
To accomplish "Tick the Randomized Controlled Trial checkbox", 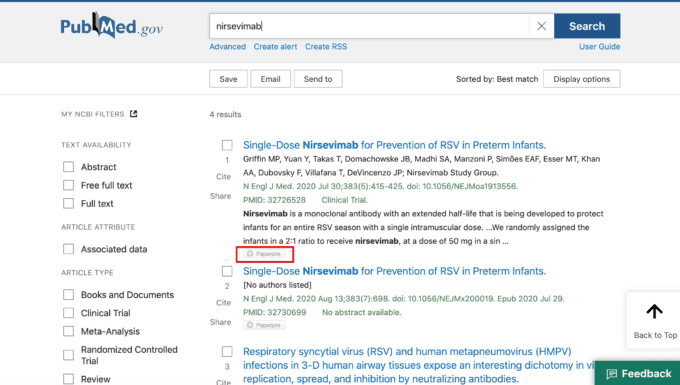I will pos(69,355).
